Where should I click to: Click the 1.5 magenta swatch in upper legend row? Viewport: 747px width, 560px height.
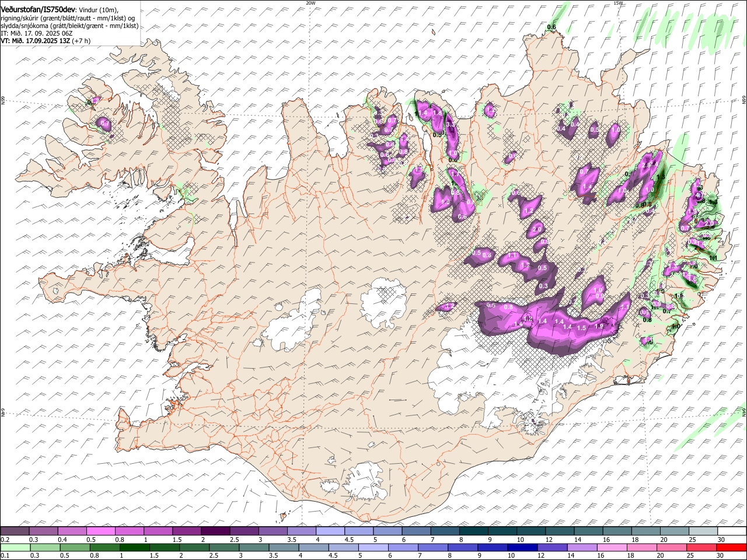[187, 531]
